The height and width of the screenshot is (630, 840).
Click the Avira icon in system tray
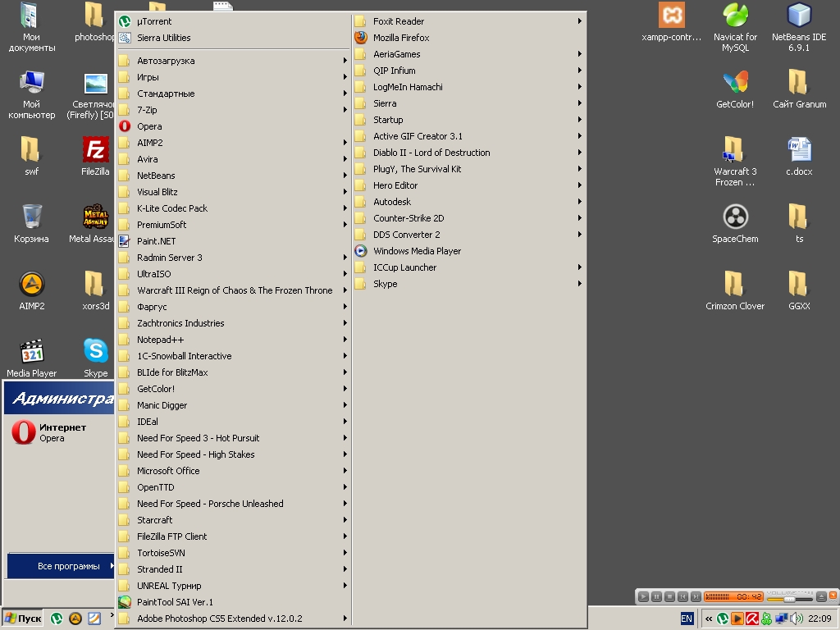coord(751,619)
